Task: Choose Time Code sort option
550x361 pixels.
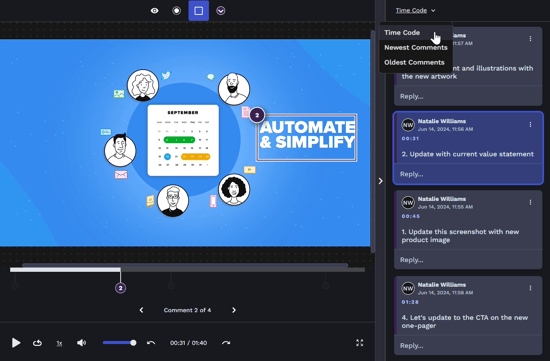Action: (416, 33)
